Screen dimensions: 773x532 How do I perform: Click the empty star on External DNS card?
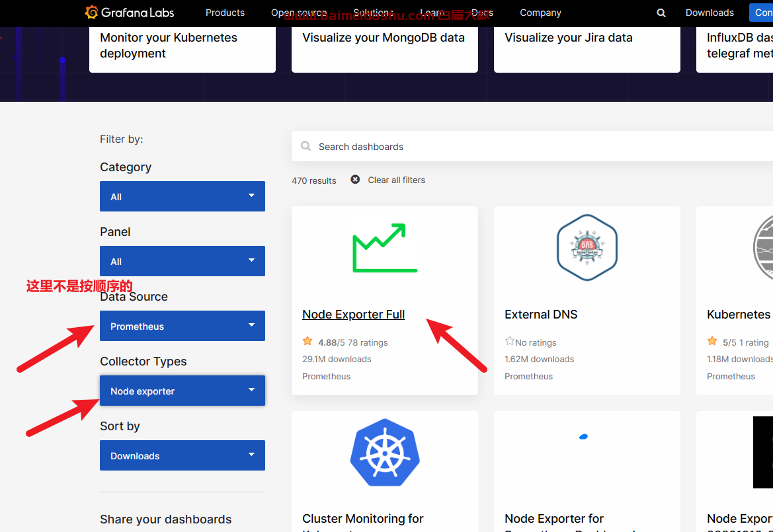[510, 341]
